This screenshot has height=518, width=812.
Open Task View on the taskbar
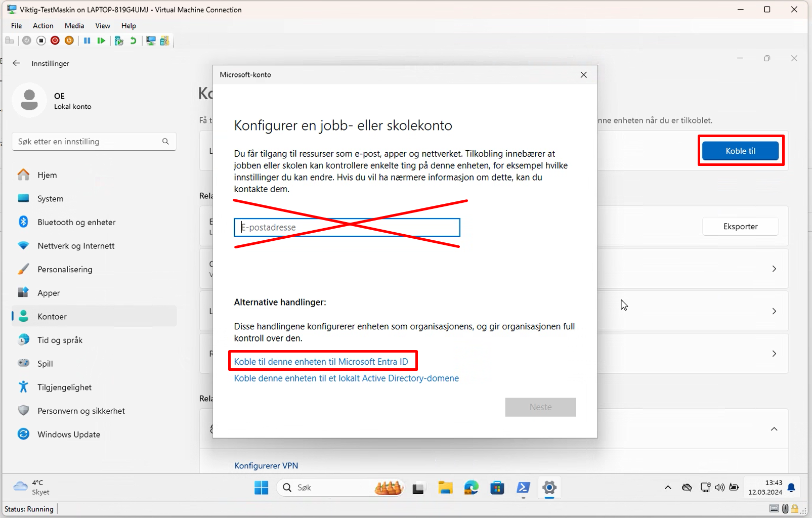coord(418,488)
